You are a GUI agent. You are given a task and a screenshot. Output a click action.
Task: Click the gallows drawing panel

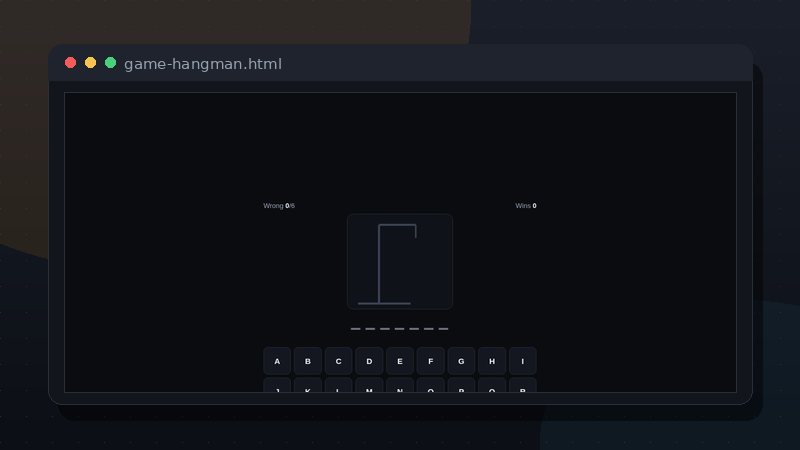pos(400,261)
